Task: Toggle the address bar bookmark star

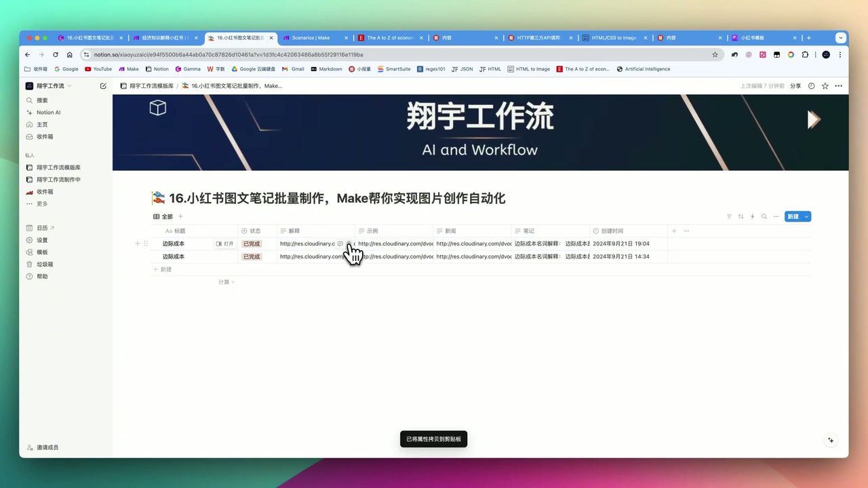Action: coord(715,54)
